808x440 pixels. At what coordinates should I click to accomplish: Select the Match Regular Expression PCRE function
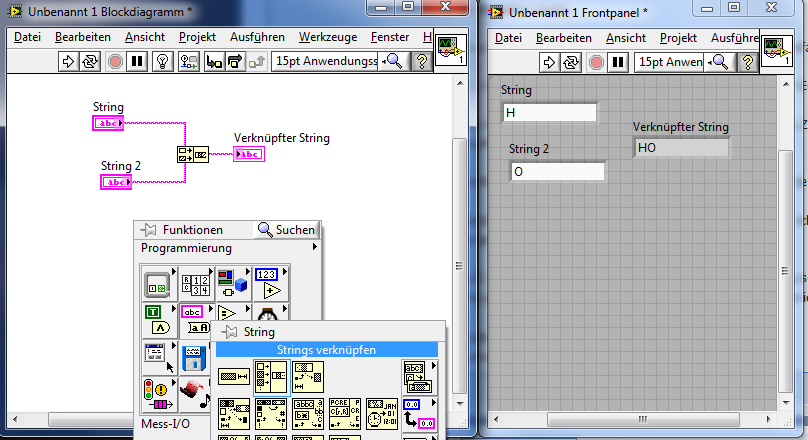click(345, 414)
